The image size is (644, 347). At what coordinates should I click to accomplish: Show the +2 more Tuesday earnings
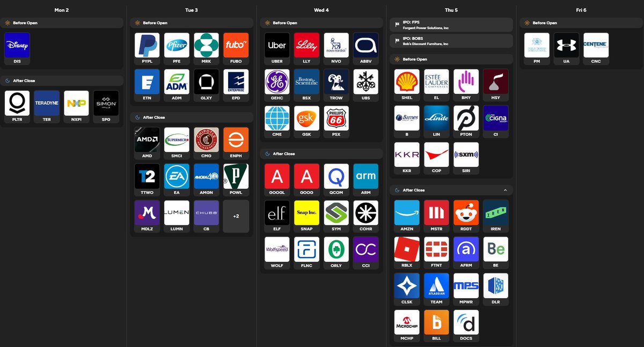coord(236,216)
